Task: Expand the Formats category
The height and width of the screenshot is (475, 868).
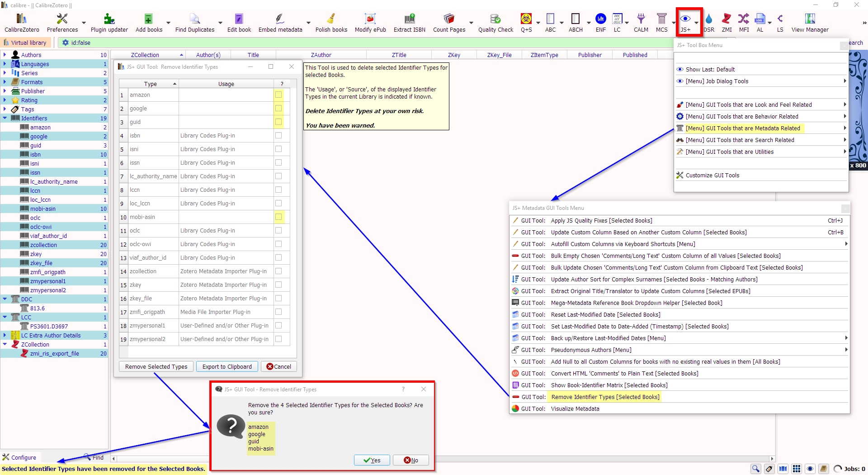Action: (x=5, y=82)
